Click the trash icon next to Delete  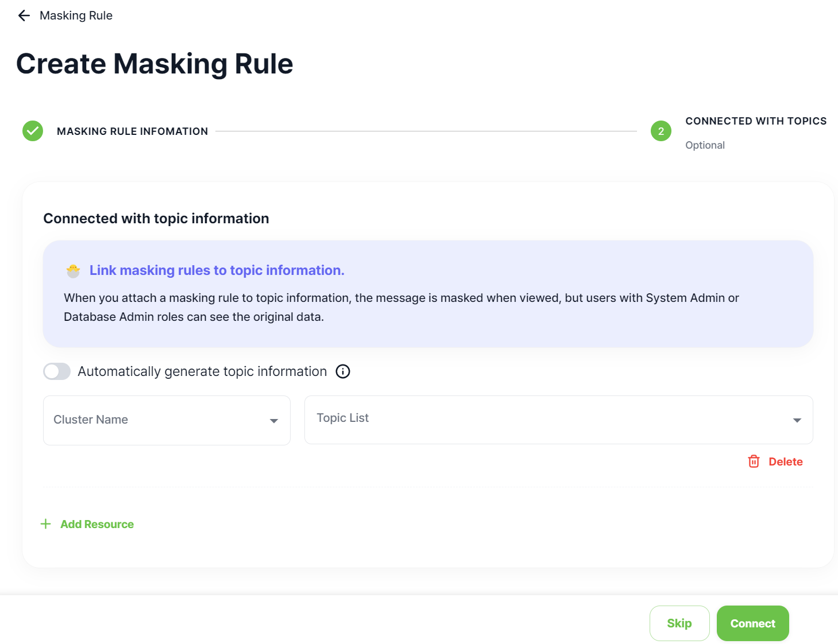point(754,461)
